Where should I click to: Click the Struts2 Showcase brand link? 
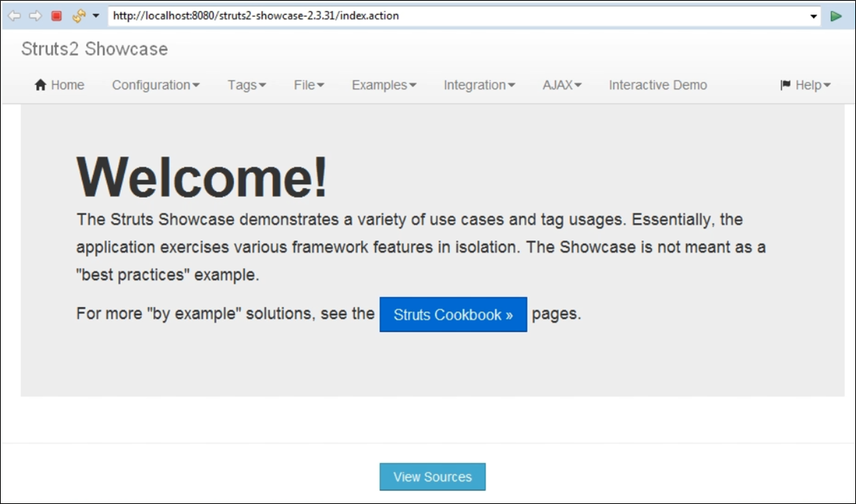[94, 48]
